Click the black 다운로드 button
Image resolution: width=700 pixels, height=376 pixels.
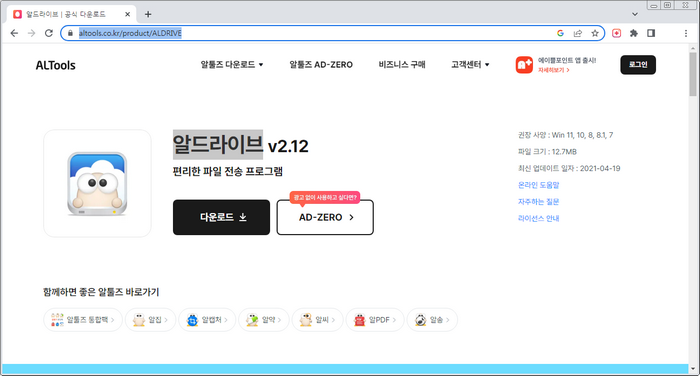coord(221,217)
